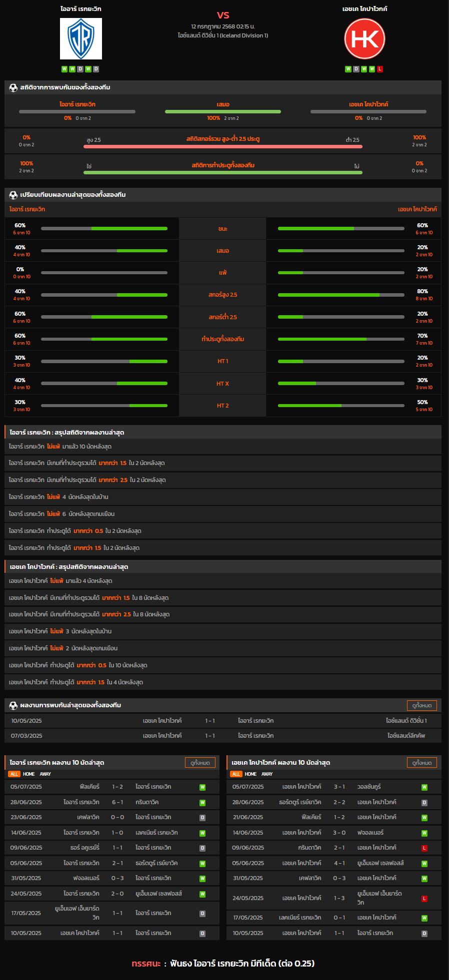Screen dimensions: 449x980
Task: Click the W badge on ไออาร์ เรกยะวิก's 2 - 0 ยูเอ็มเอฟ เซลฟอสส์ row
Action: 202,894
